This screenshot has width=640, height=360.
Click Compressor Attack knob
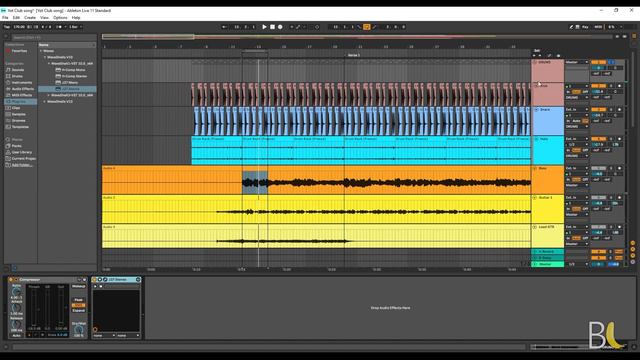pos(16,308)
